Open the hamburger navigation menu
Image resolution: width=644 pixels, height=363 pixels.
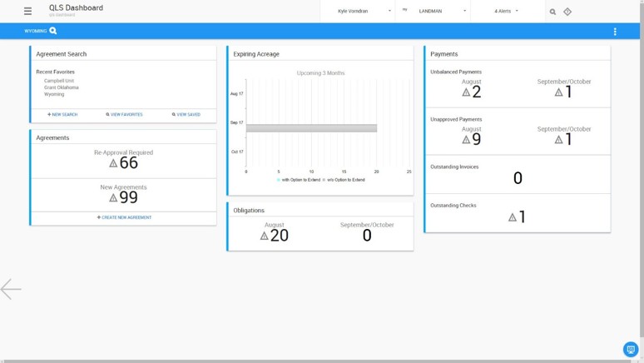coord(27,11)
